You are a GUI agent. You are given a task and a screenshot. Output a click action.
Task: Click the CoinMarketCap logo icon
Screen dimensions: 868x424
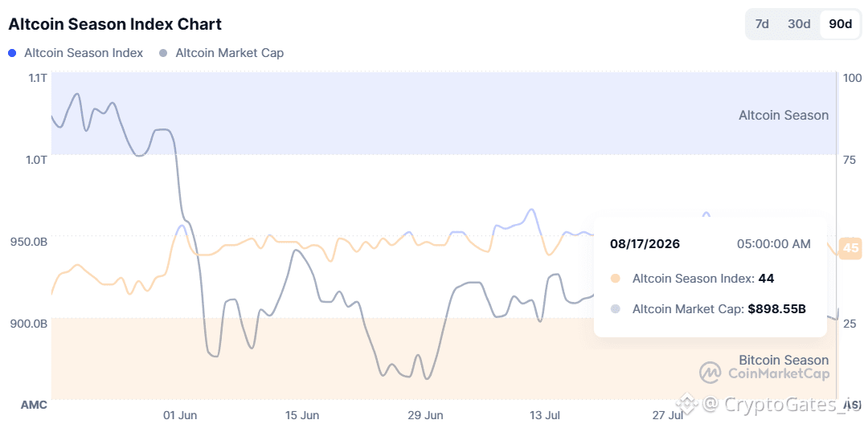click(710, 373)
